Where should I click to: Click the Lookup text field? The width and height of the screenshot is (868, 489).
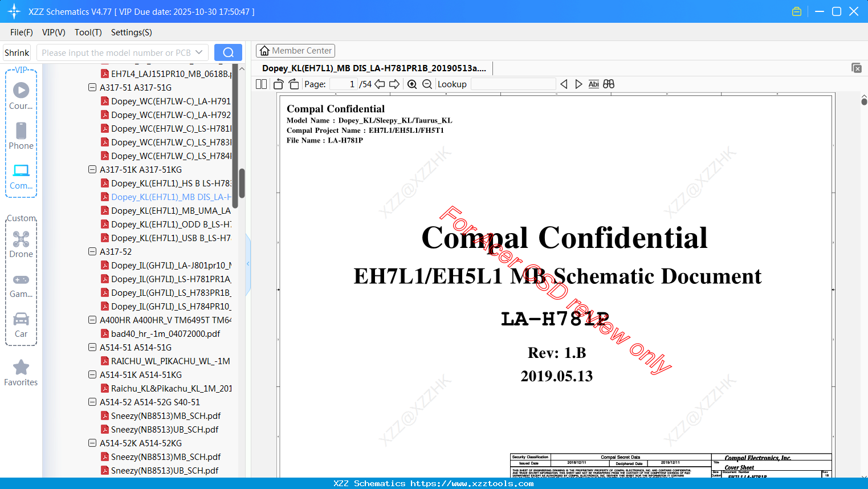513,84
